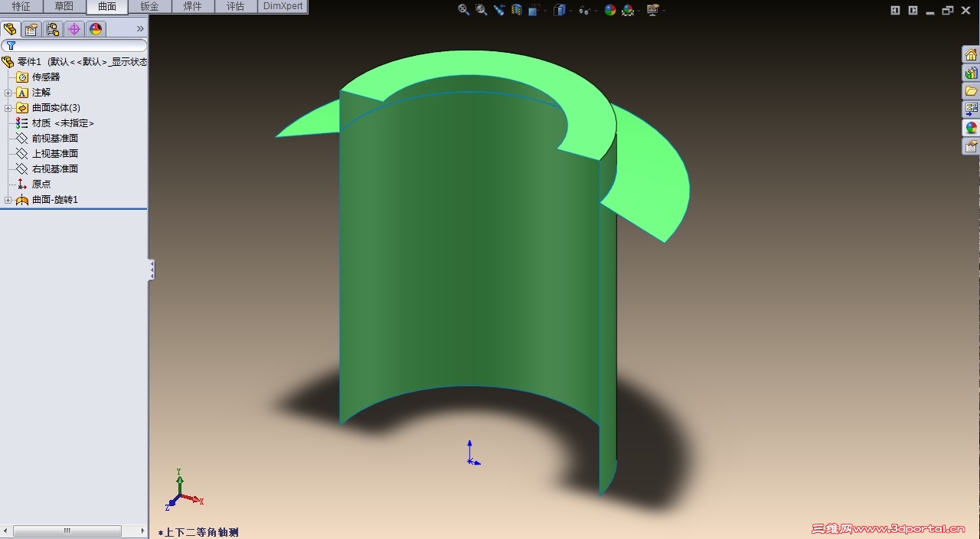
Task: Open SolidWorks Resources home icon in task pane
Action: [971, 54]
